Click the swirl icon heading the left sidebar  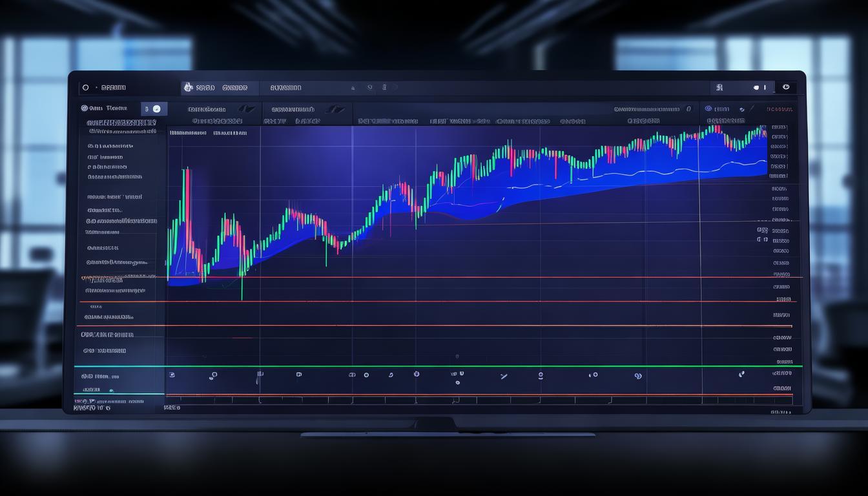click(x=85, y=108)
